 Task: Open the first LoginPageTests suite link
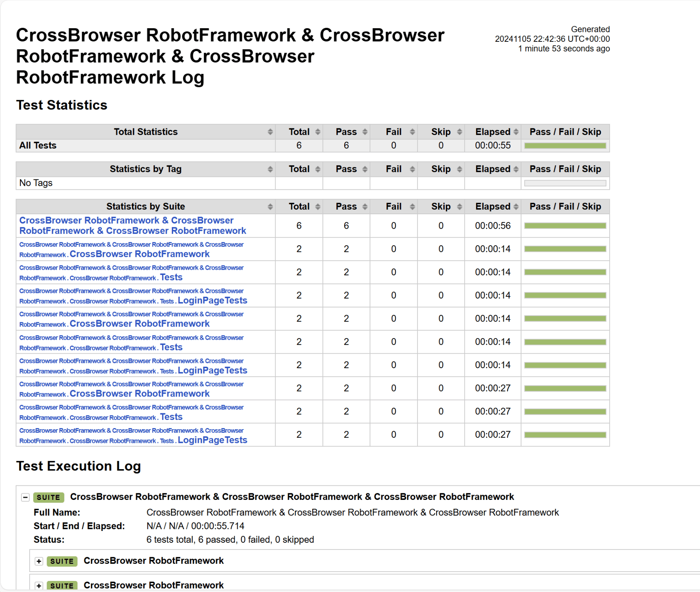[212, 300]
